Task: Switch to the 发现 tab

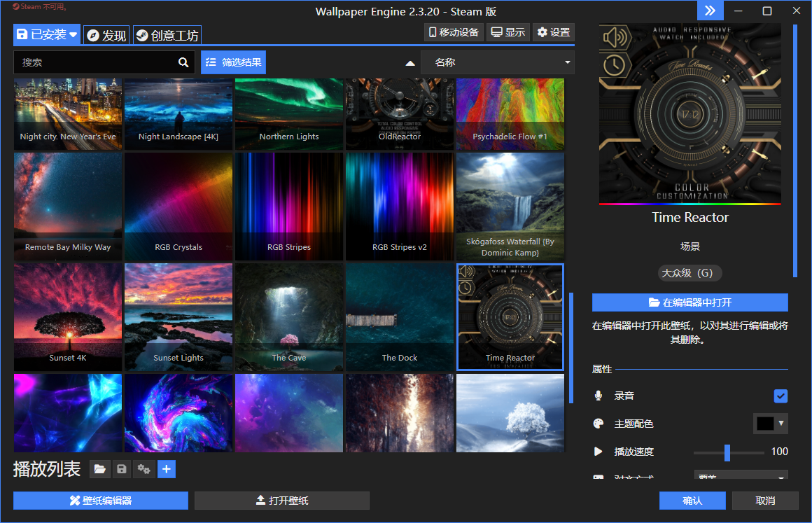Action: [x=106, y=35]
